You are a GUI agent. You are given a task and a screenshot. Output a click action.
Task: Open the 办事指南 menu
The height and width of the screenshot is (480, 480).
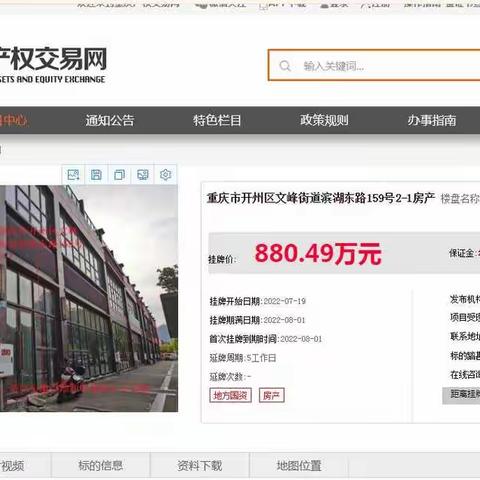pyautogui.click(x=432, y=120)
